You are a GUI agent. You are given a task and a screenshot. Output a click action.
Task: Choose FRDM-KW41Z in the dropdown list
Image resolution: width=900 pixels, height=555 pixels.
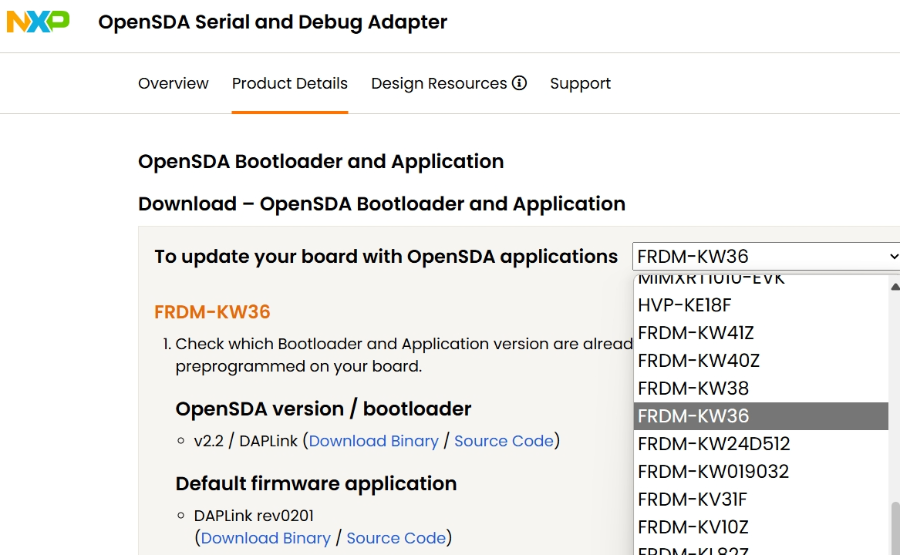tap(696, 333)
